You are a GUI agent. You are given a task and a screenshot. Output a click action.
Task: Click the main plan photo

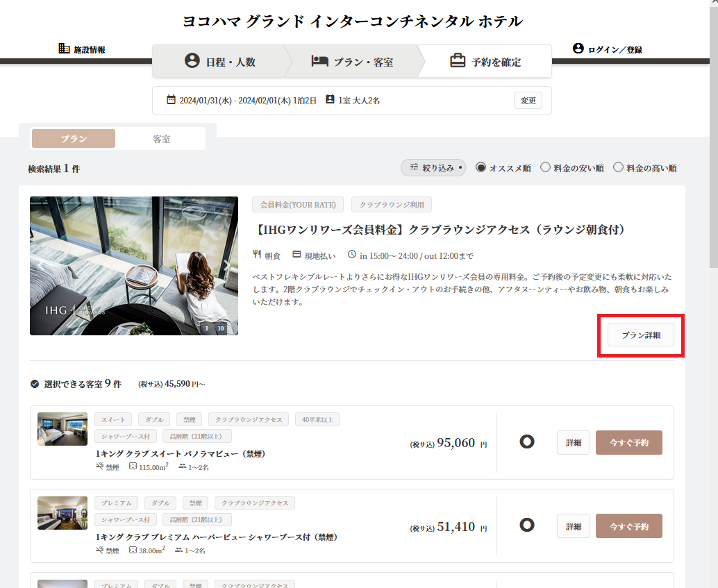(x=134, y=266)
